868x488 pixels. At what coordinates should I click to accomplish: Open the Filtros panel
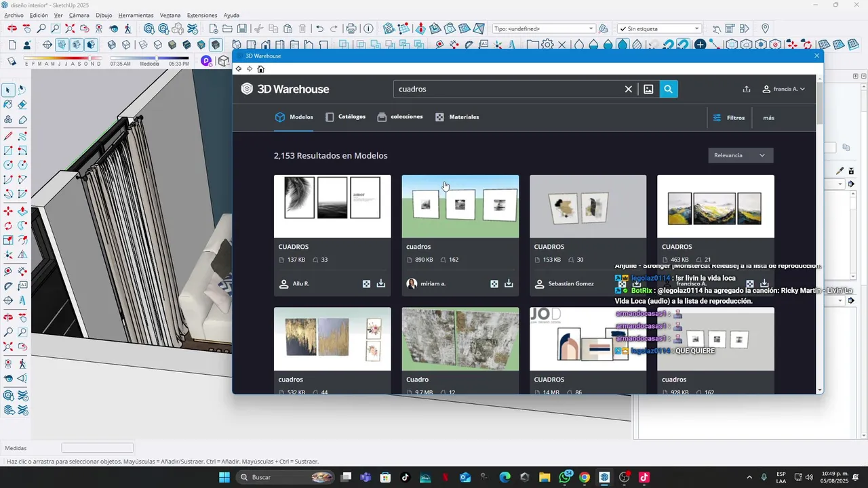pos(729,117)
